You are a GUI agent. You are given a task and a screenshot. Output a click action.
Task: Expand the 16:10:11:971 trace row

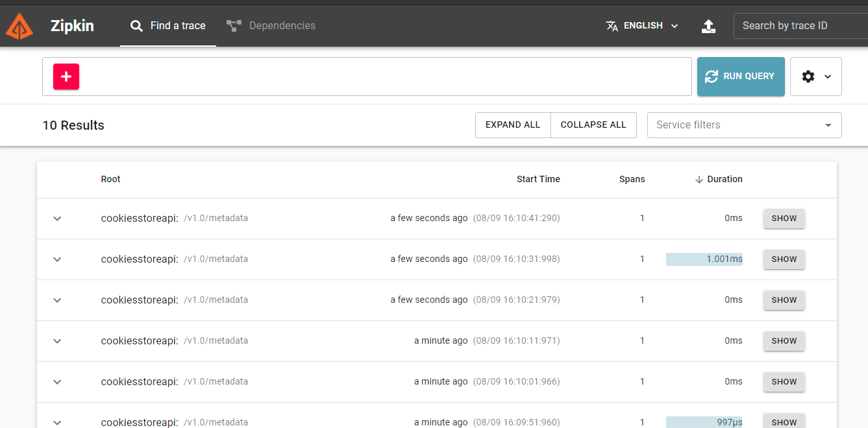coord(57,341)
